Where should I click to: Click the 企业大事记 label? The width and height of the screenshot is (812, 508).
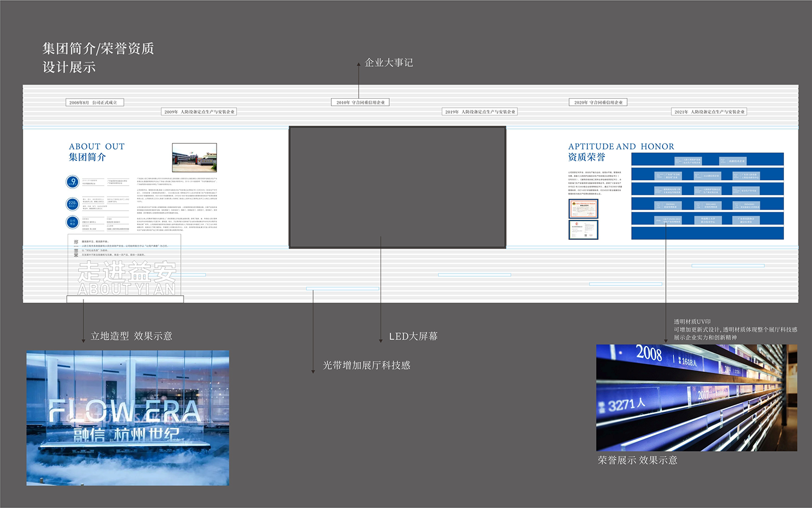click(389, 63)
